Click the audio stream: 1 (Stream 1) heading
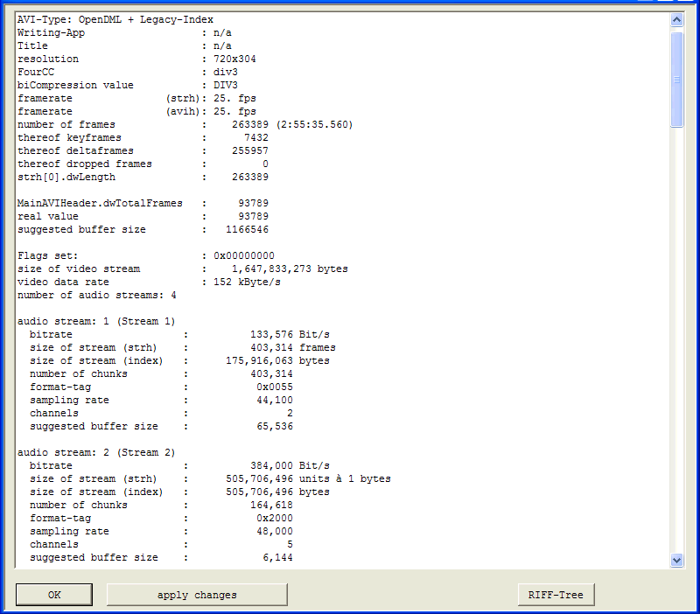The image size is (700, 614). (x=96, y=321)
